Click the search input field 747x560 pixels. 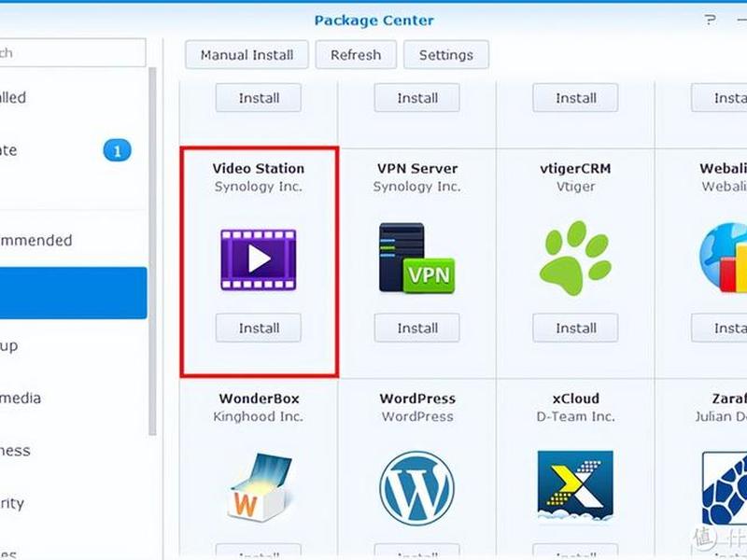[73, 52]
